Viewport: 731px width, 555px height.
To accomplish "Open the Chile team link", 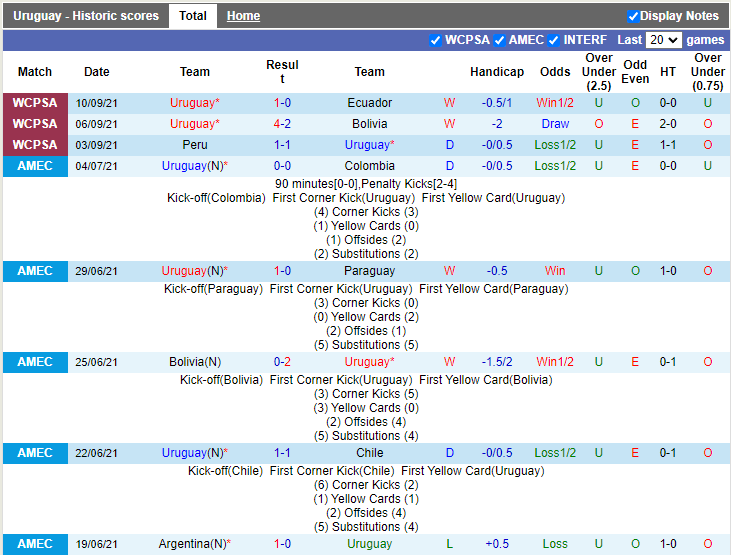I will 369,453.
